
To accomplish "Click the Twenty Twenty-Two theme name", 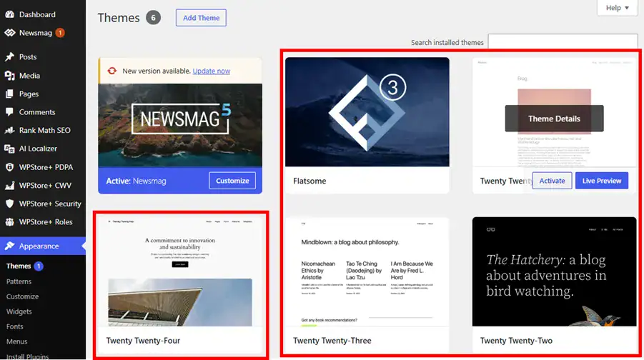I will tap(516, 340).
